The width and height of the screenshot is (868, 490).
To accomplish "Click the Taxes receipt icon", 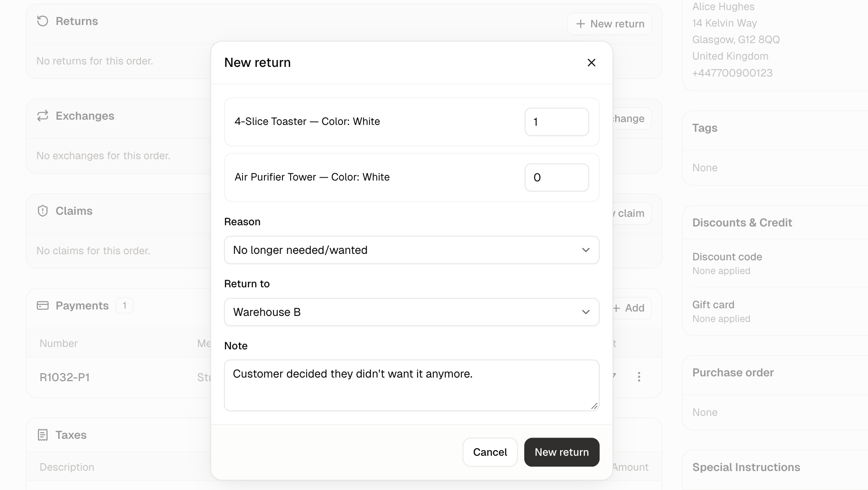I will [x=43, y=435].
